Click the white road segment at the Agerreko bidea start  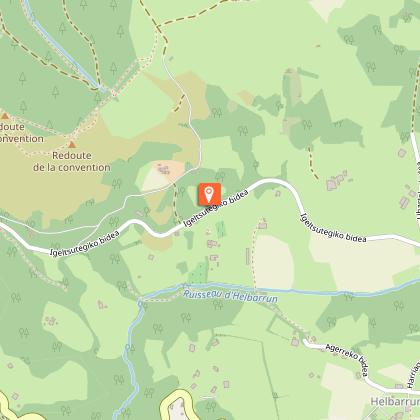pyautogui.click(x=313, y=345)
